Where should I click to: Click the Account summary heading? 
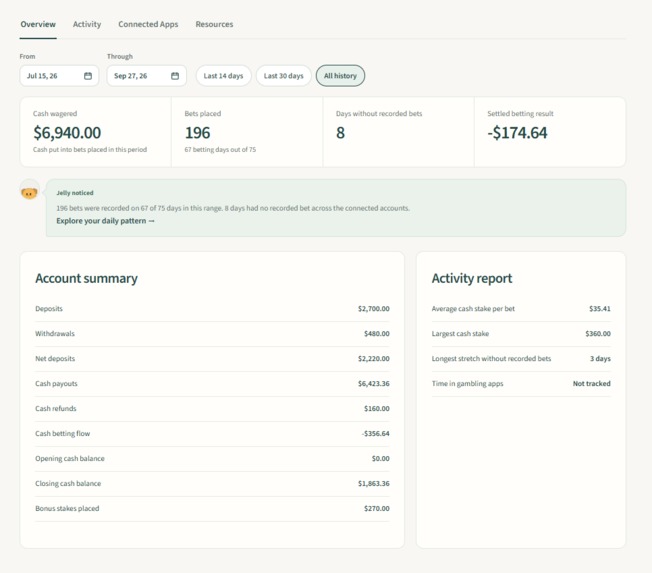86,278
